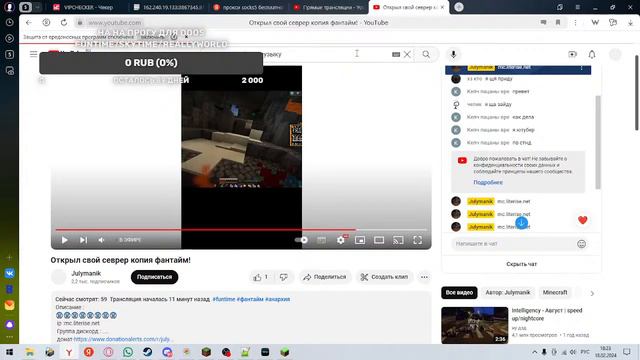The image size is (640, 360).
Task: Open YouTube notifications bell
Action: pos(592,54)
